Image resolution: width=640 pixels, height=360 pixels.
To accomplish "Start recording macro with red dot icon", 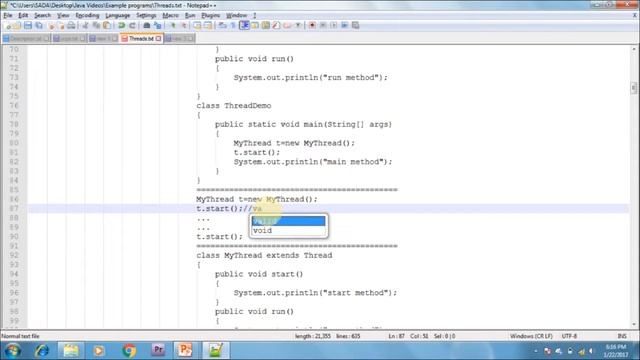I will (x=312, y=25).
